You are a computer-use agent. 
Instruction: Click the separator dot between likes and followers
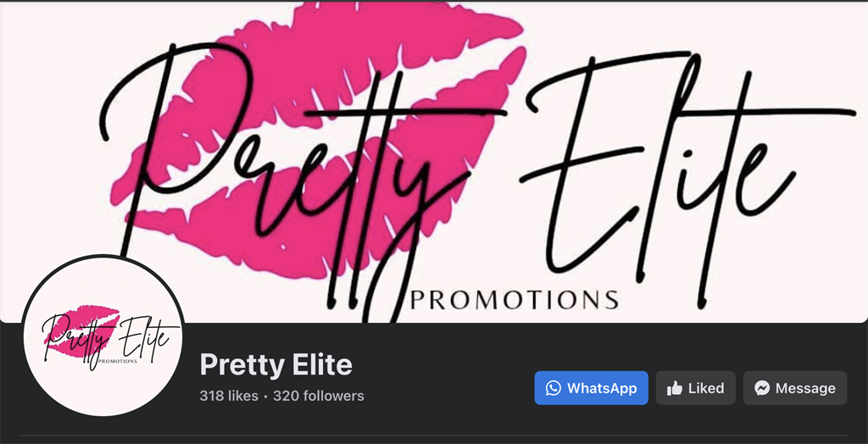pos(265,397)
